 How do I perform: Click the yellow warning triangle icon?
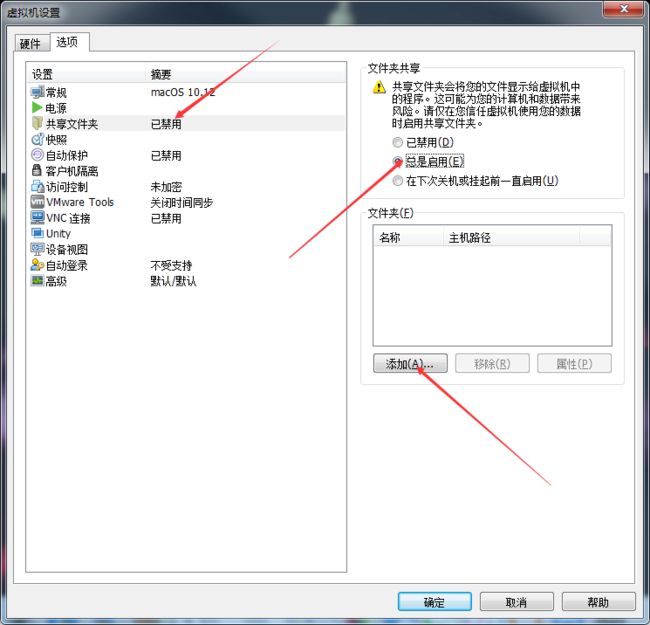pyautogui.click(x=379, y=87)
